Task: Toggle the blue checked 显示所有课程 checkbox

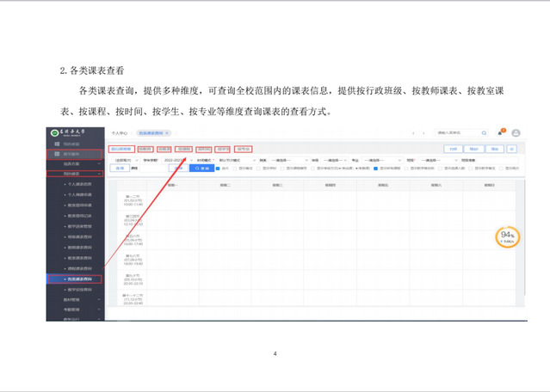Action: click(374, 168)
